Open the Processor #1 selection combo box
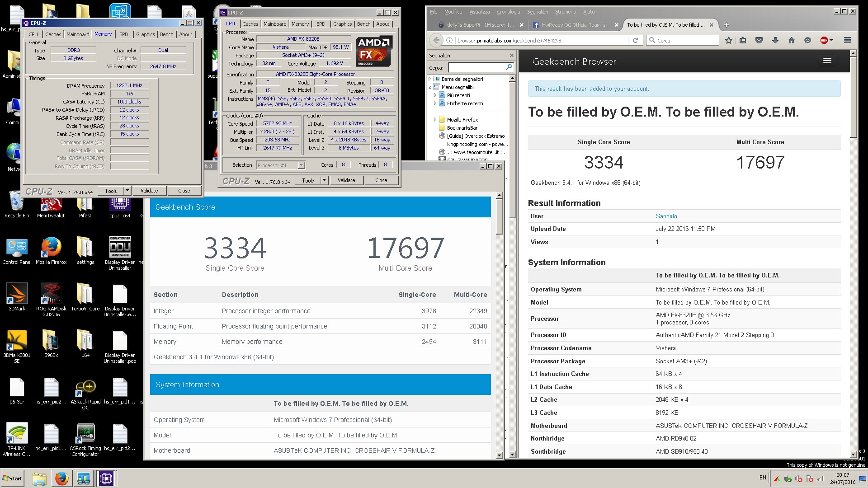The image size is (868, 488). pos(281,165)
